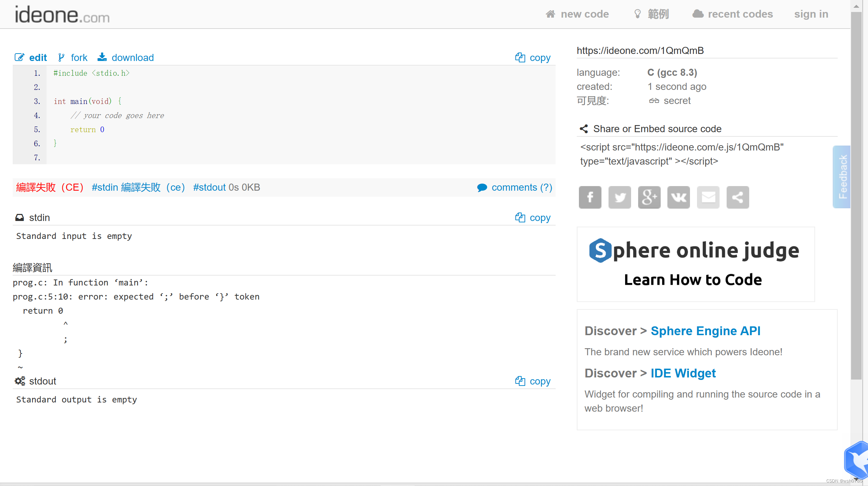Share on Facebook
This screenshot has height=486, width=868.
point(590,197)
